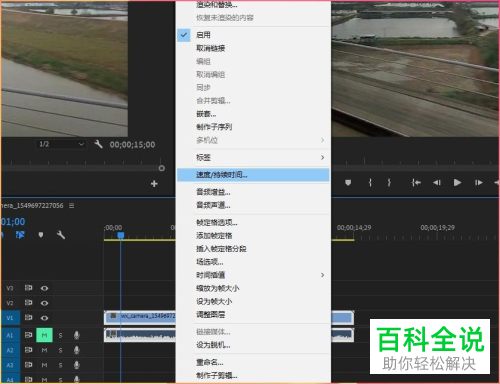
Task: Step forward one frame button
Action: point(479,183)
